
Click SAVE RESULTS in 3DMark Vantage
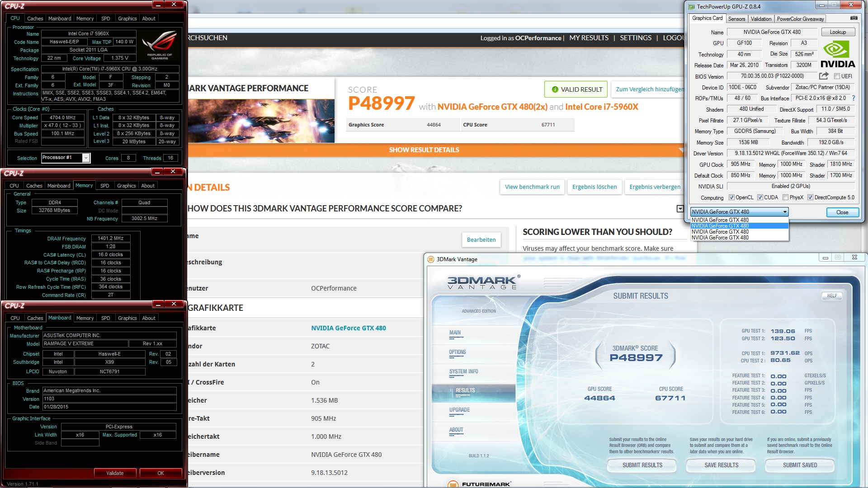point(721,465)
